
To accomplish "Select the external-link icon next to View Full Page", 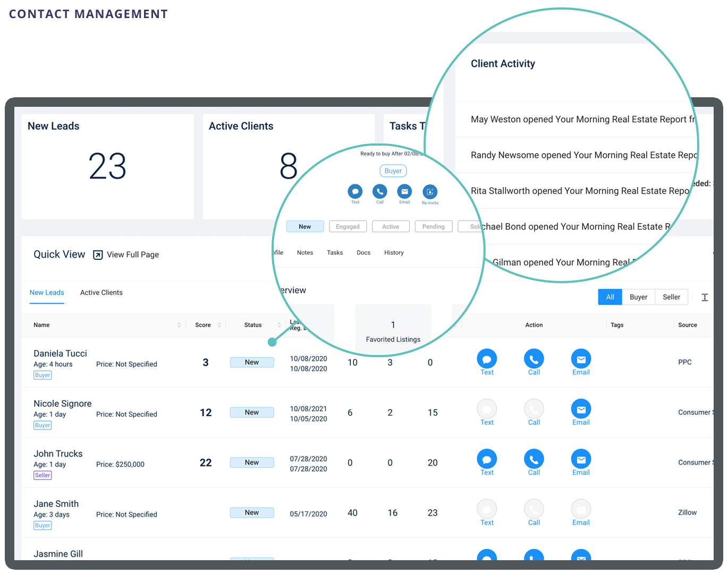I will pos(98,255).
